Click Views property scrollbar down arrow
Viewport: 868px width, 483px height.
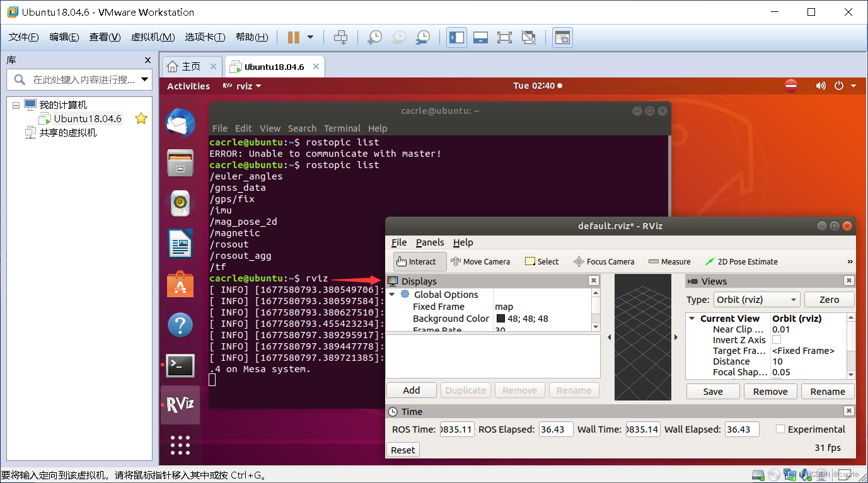[851, 375]
